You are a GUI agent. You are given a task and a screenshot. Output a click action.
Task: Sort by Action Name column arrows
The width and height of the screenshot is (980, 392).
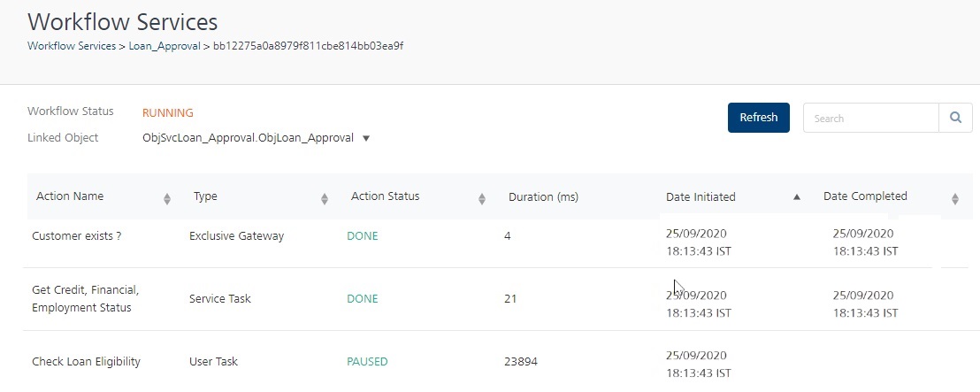(x=167, y=198)
